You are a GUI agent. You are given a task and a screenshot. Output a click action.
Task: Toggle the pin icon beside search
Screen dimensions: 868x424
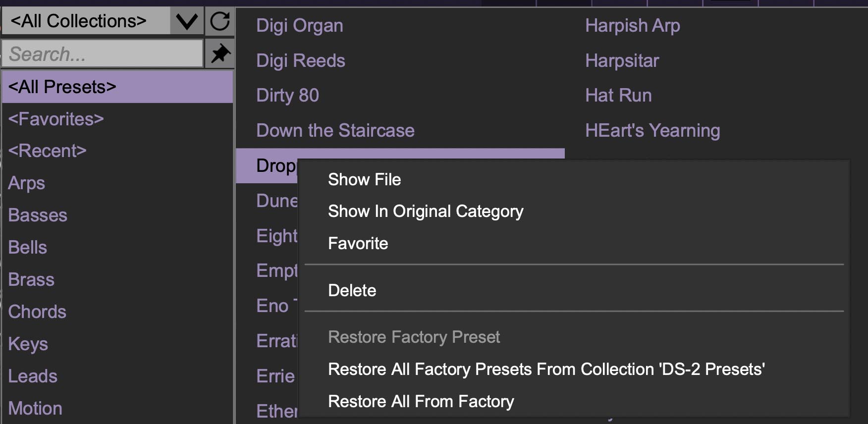pos(220,53)
